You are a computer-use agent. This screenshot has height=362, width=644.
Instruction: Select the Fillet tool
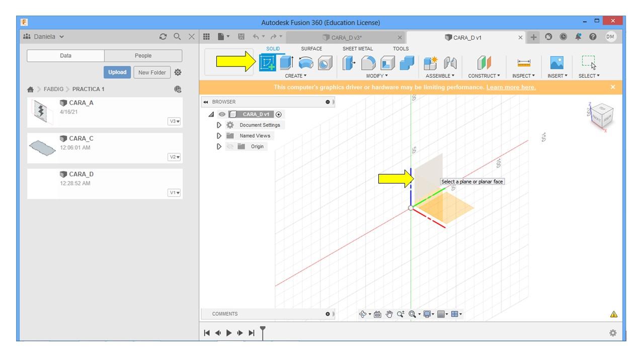tap(368, 63)
